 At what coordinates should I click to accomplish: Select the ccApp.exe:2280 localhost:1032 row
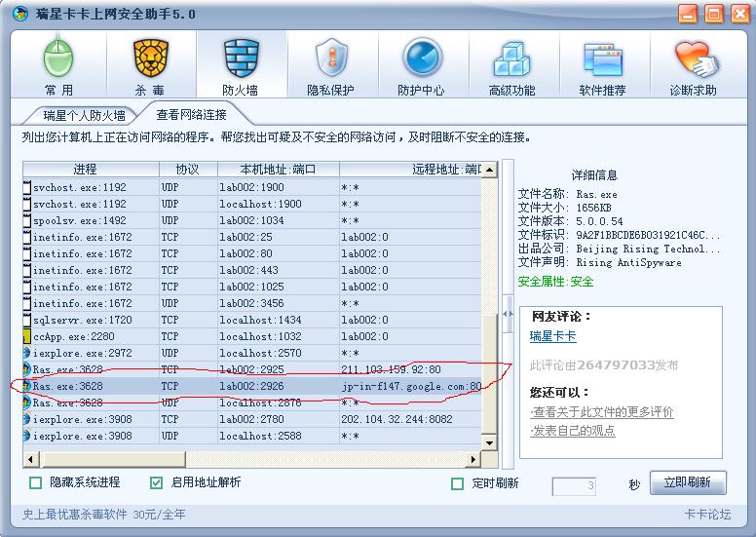(x=252, y=336)
